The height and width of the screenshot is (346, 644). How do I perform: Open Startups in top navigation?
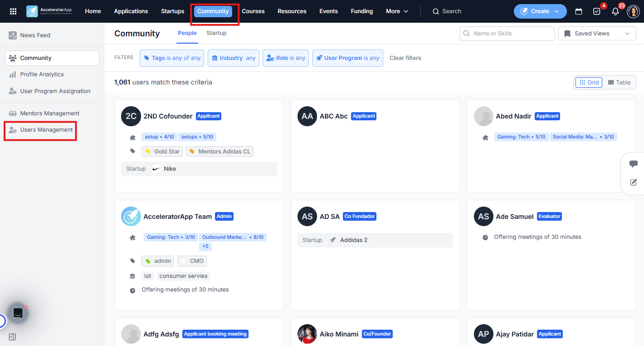173,11
